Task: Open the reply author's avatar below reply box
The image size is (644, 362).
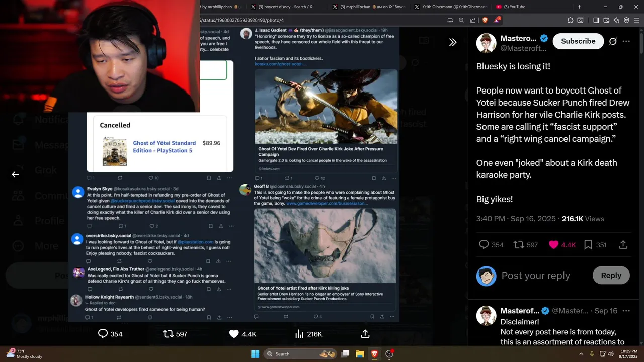Action: (x=487, y=316)
